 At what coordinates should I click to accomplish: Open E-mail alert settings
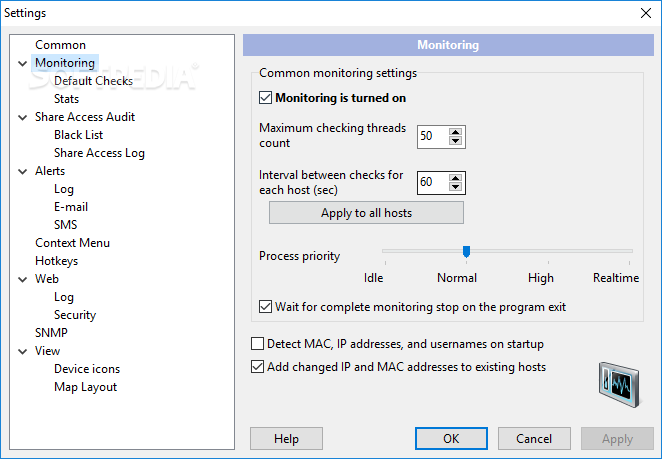(x=71, y=207)
